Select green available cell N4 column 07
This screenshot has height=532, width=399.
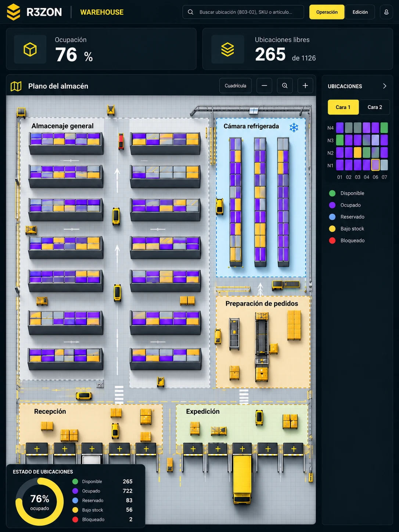[x=384, y=128]
